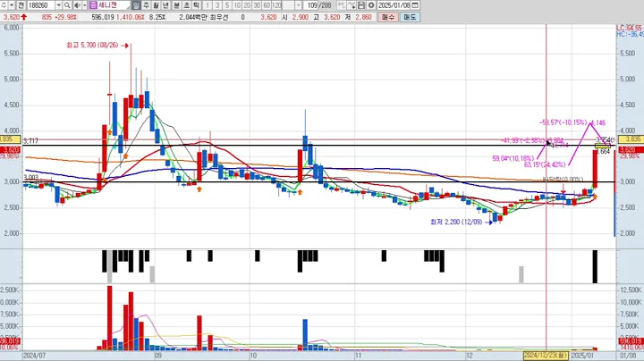This screenshot has height=361, width=644.
Task: Click the stock search magnifier icon
Action: click(x=67, y=5)
